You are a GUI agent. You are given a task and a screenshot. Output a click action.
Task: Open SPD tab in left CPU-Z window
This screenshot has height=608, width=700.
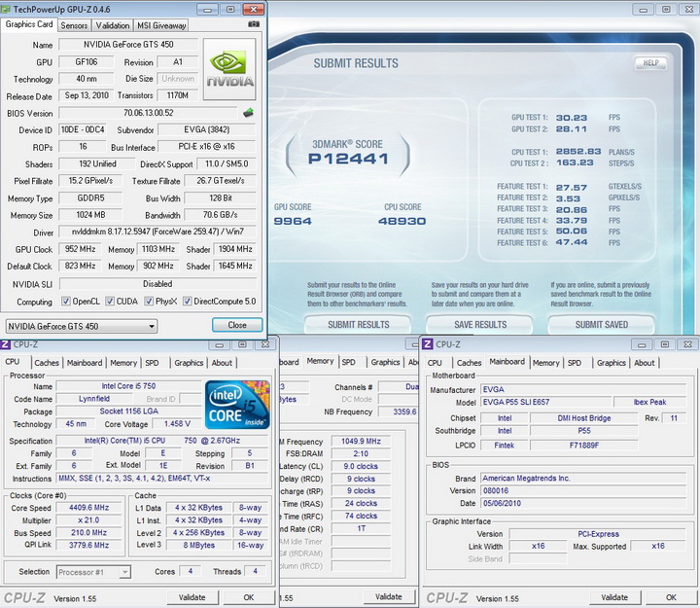152,363
